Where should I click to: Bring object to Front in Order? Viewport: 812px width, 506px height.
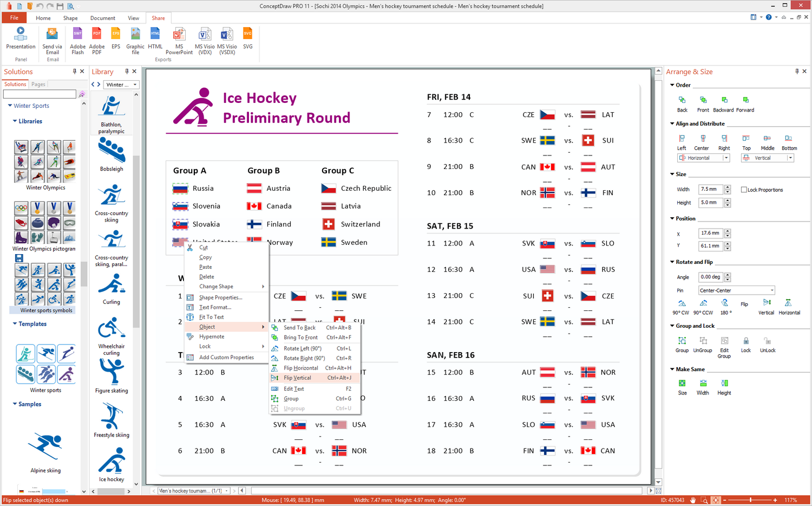click(x=703, y=103)
